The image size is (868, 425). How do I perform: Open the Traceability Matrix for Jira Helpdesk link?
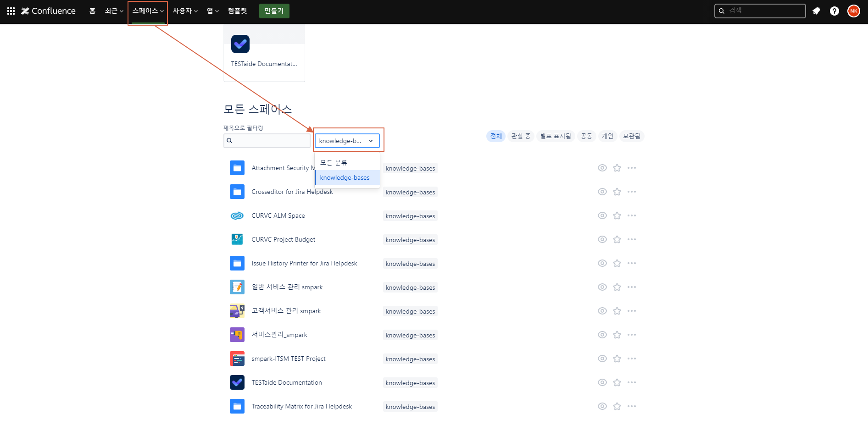[x=302, y=406]
